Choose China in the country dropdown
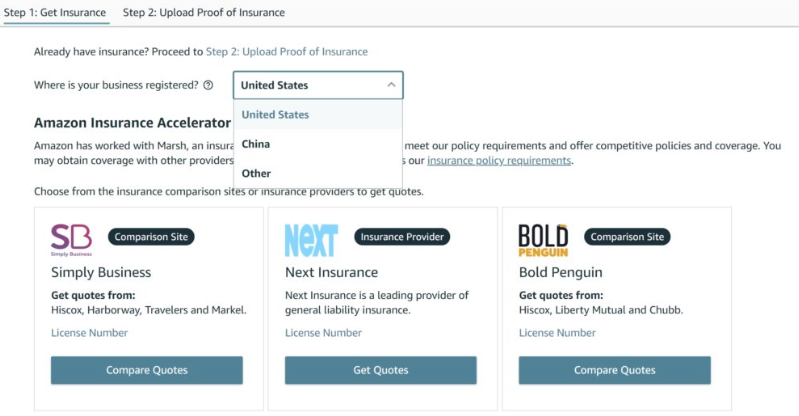The image size is (799, 416). (x=256, y=144)
